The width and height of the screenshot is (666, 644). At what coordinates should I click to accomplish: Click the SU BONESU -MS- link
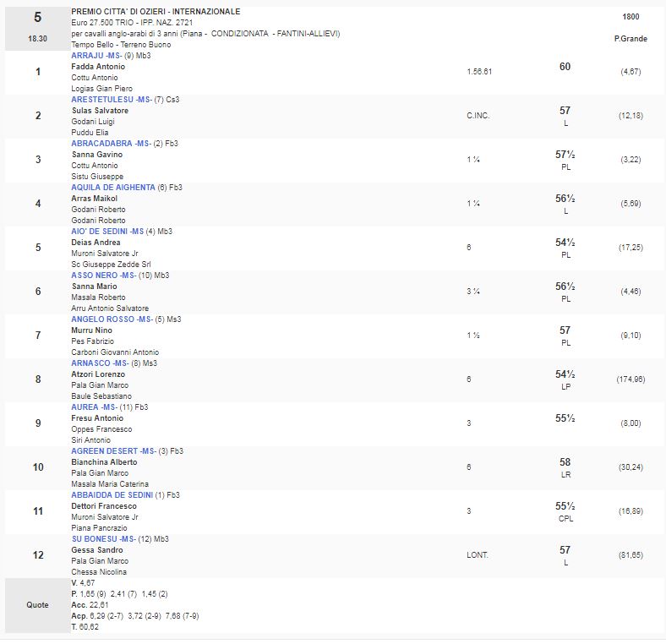(x=105, y=539)
